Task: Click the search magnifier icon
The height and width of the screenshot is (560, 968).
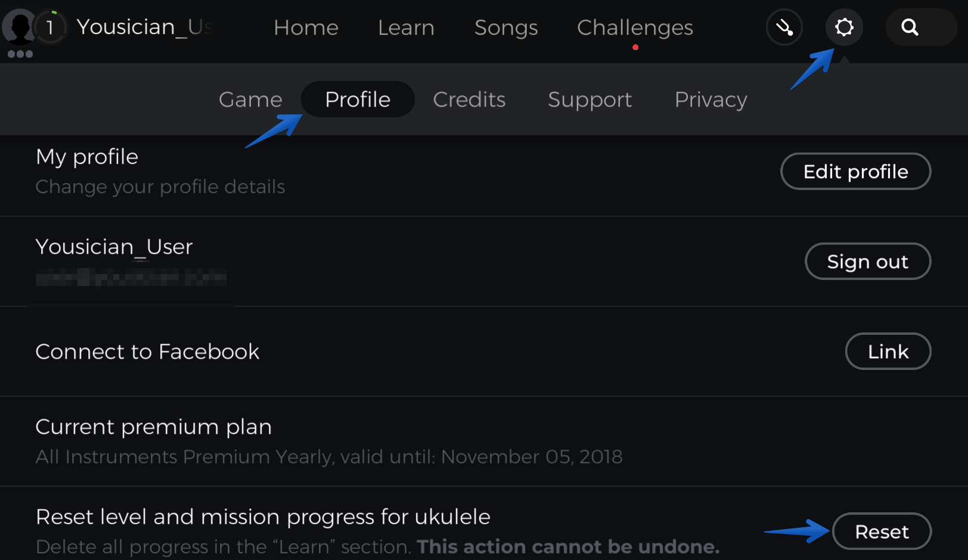Action: [x=910, y=27]
